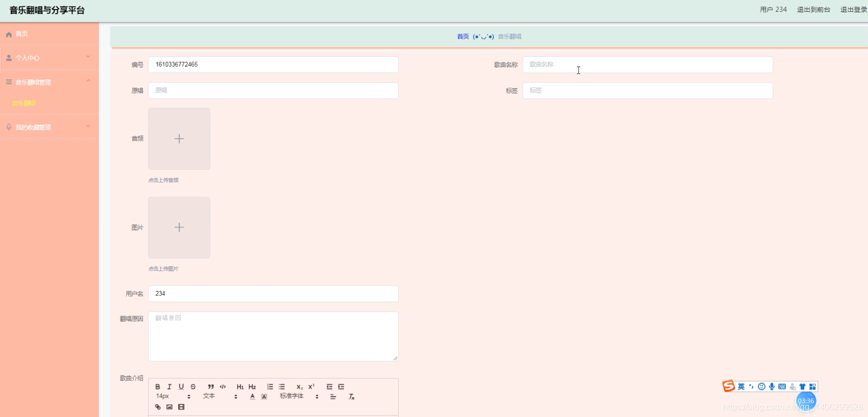Click the image upload plus box
The image size is (868, 417).
[x=179, y=228]
